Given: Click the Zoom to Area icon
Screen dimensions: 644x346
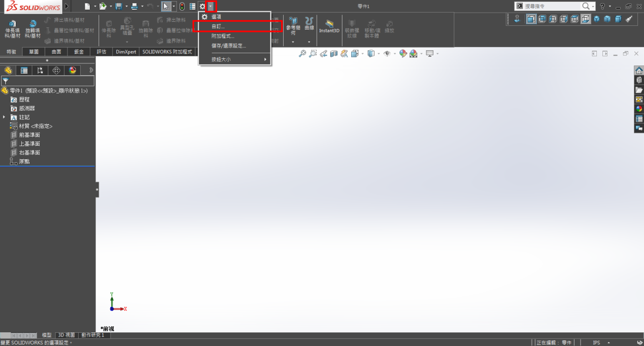Looking at the screenshot, I should click(x=313, y=53).
